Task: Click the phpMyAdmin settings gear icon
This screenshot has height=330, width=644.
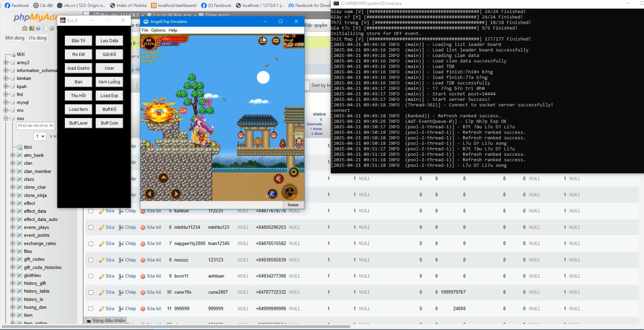Action: 51,28
